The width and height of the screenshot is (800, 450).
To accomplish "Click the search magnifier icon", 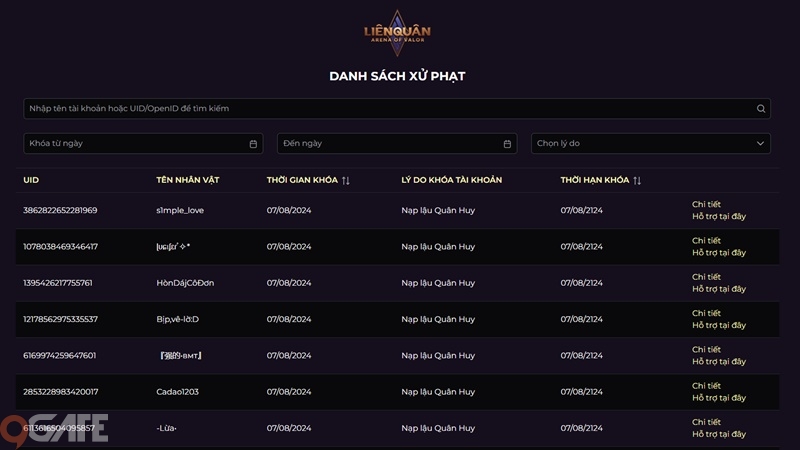I will tap(761, 109).
